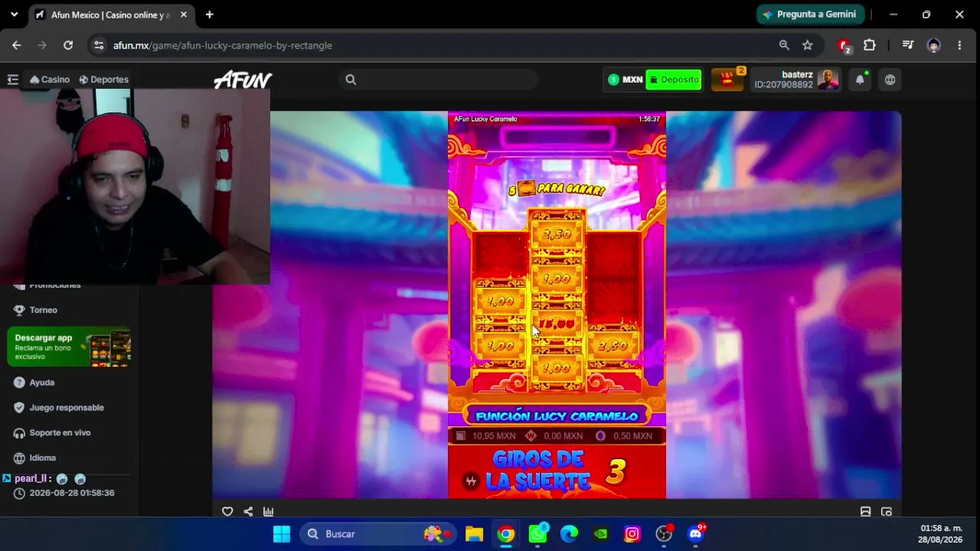Toggle the sidebar hamburger menu

click(x=12, y=80)
